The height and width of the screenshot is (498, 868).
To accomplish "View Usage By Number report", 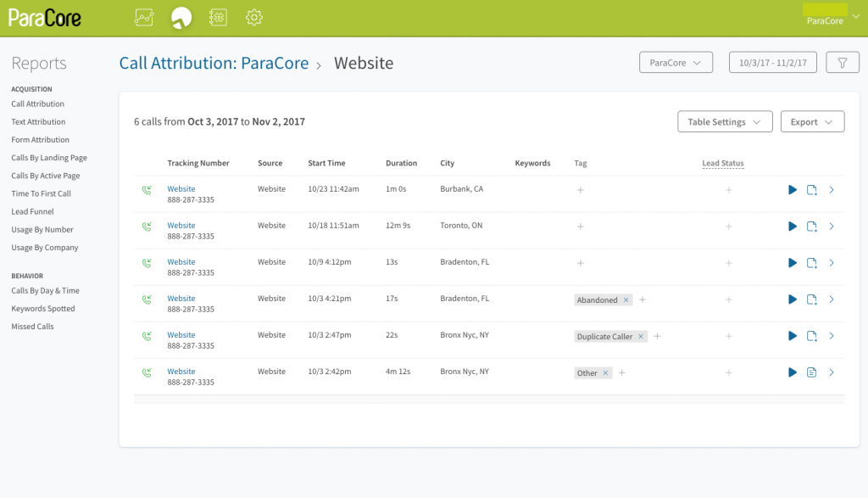I will (42, 230).
